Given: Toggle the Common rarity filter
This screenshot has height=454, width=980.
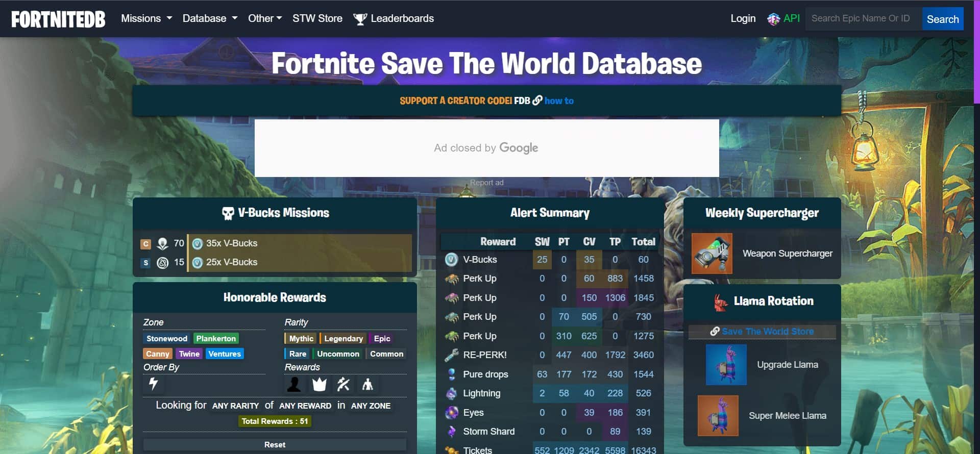Looking at the screenshot, I should pyautogui.click(x=386, y=354).
